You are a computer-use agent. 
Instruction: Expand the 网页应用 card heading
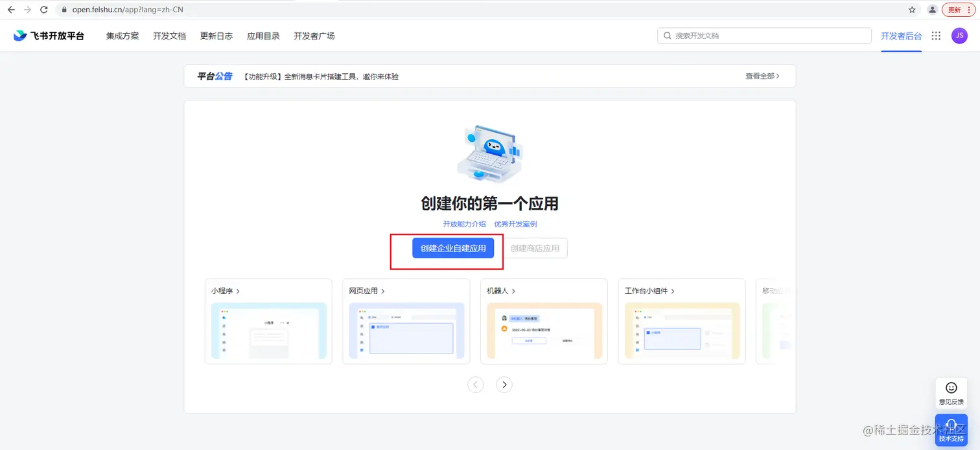pos(367,291)
